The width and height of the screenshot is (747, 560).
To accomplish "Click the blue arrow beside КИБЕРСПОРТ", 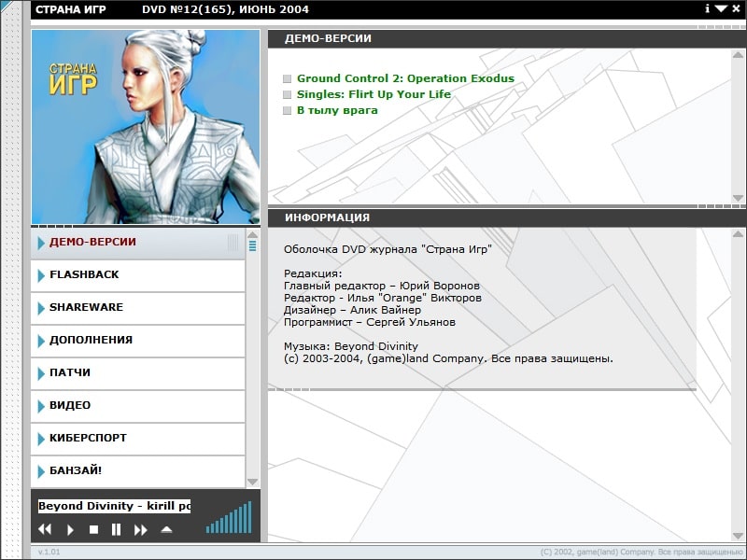I will [41, 439].
